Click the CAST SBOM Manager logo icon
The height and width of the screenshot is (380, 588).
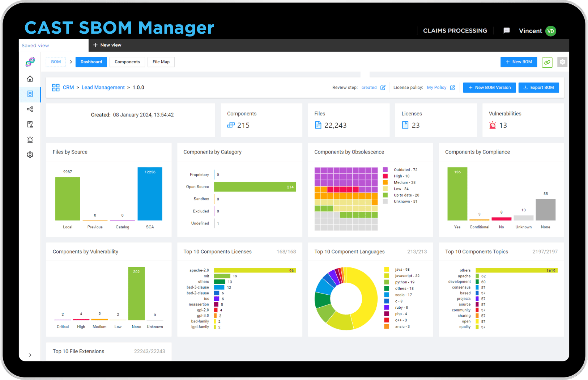(30, 62)
